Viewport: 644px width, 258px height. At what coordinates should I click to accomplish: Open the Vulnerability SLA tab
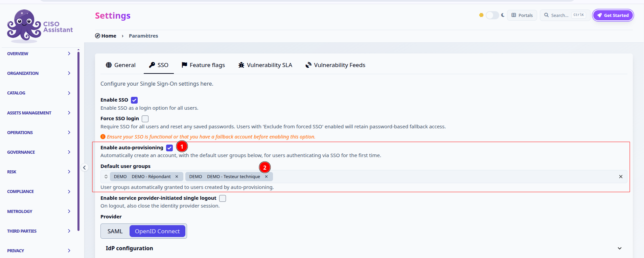[265, 65]
